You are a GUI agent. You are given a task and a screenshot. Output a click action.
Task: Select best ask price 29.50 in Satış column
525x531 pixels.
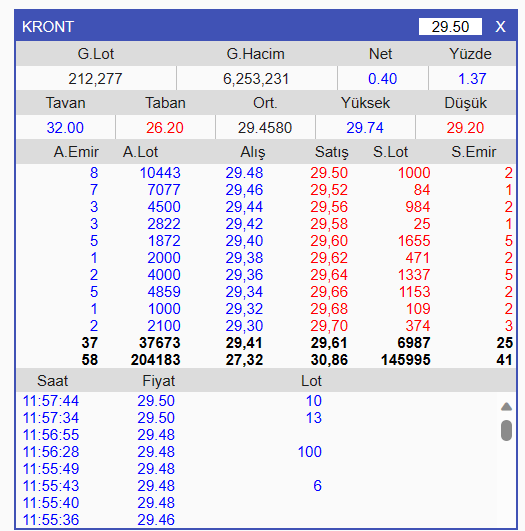(x=329, y=173)
